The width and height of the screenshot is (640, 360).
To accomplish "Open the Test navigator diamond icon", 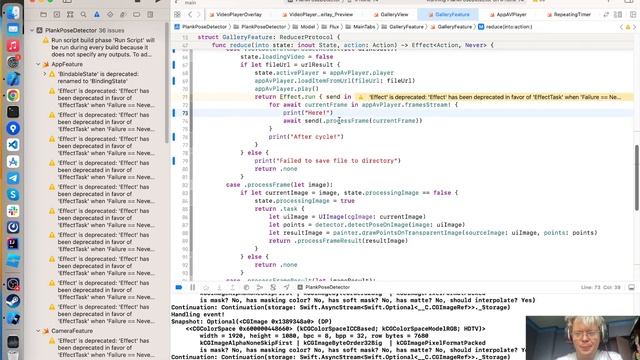I will (110, 14).
